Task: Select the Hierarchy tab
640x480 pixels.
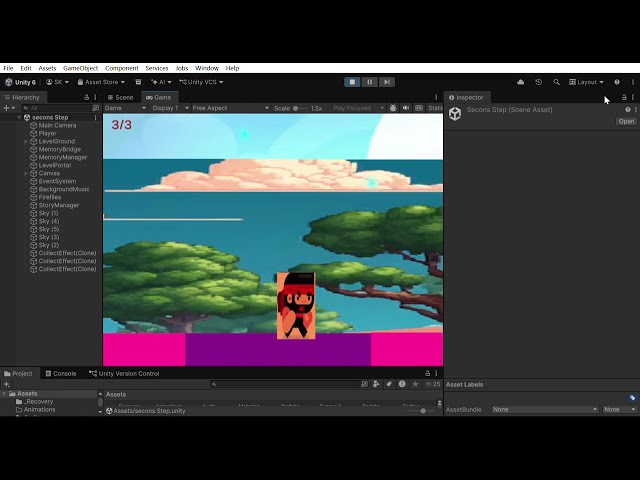Action: click(x=22, y=97)
